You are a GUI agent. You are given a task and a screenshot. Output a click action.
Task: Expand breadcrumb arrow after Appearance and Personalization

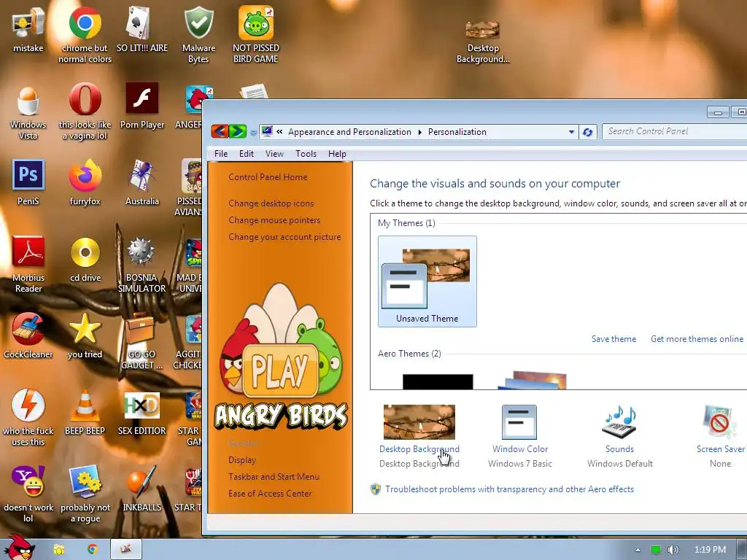point(419,133)
